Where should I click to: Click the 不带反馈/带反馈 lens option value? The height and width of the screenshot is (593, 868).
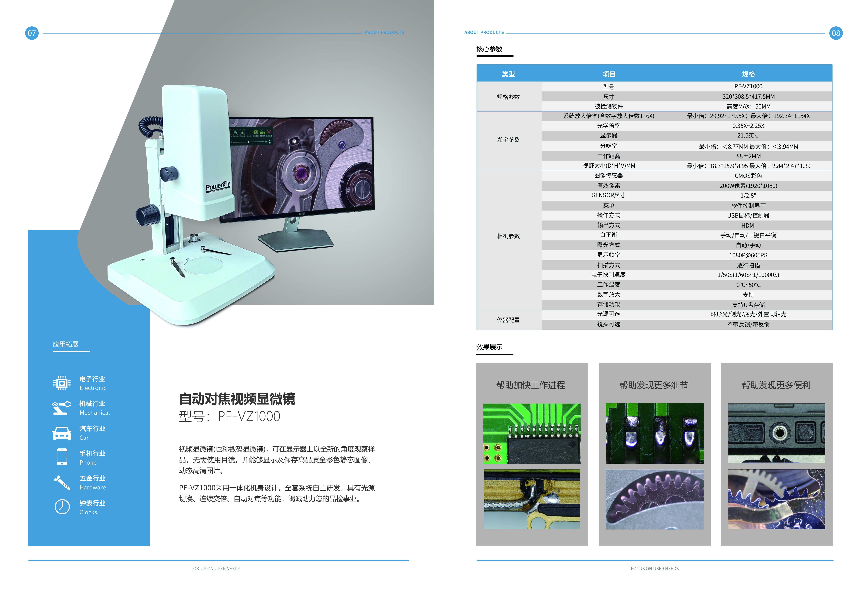click(748, 324)
